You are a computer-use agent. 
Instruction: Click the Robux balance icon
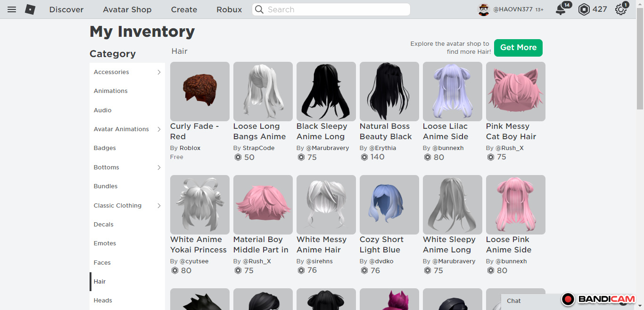coord(584,9)
